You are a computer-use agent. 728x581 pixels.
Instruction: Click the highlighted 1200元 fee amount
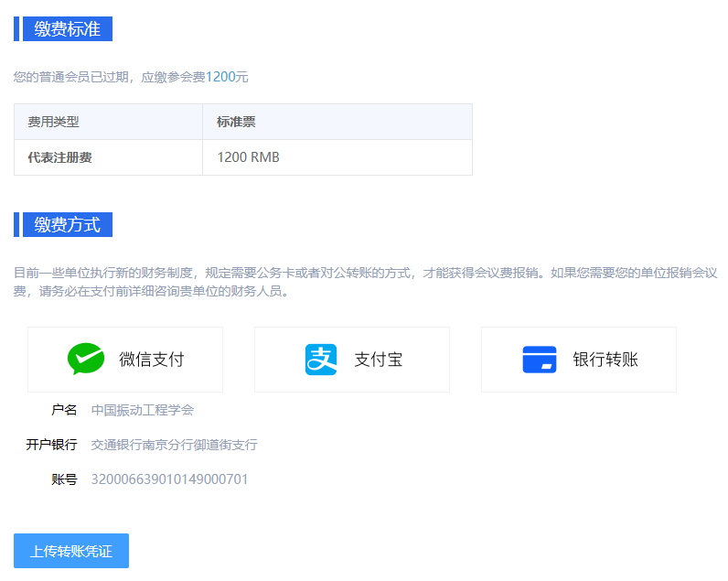[227, 77]
